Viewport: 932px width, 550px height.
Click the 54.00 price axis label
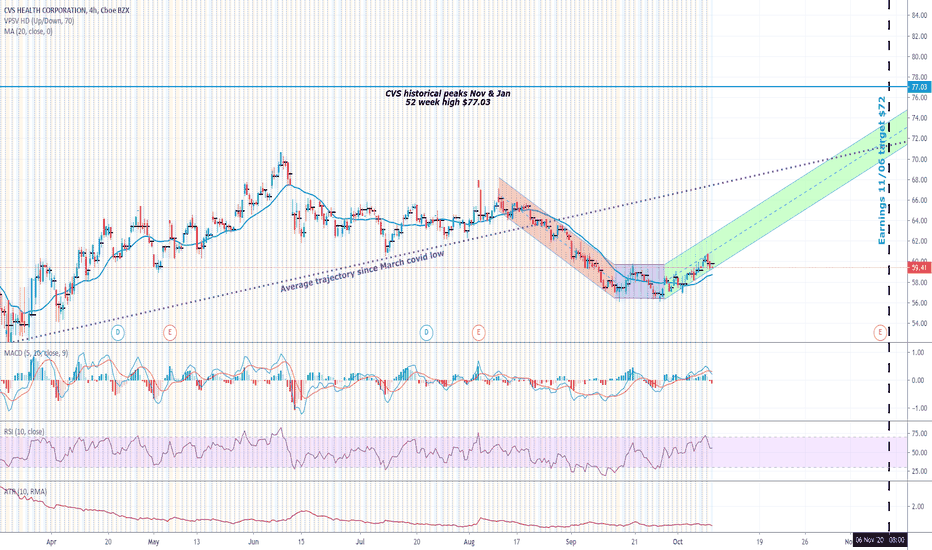(x=919, y=323)
